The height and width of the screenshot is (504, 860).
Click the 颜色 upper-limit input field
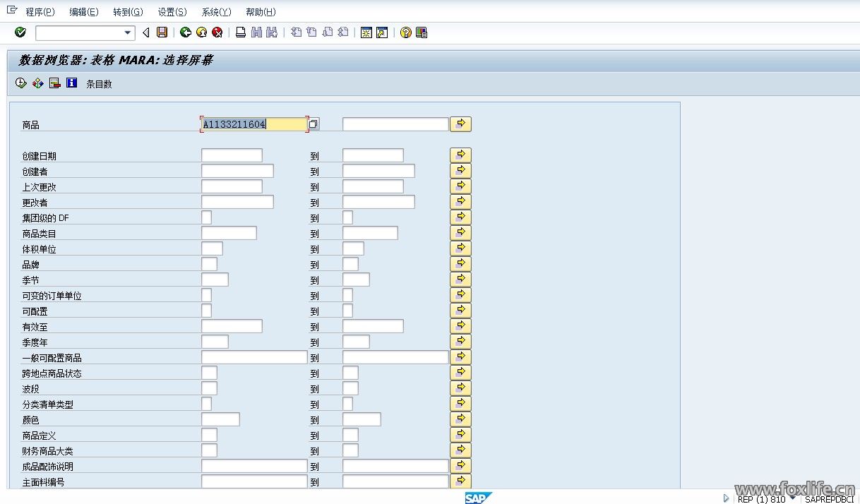tap(362, 420)
